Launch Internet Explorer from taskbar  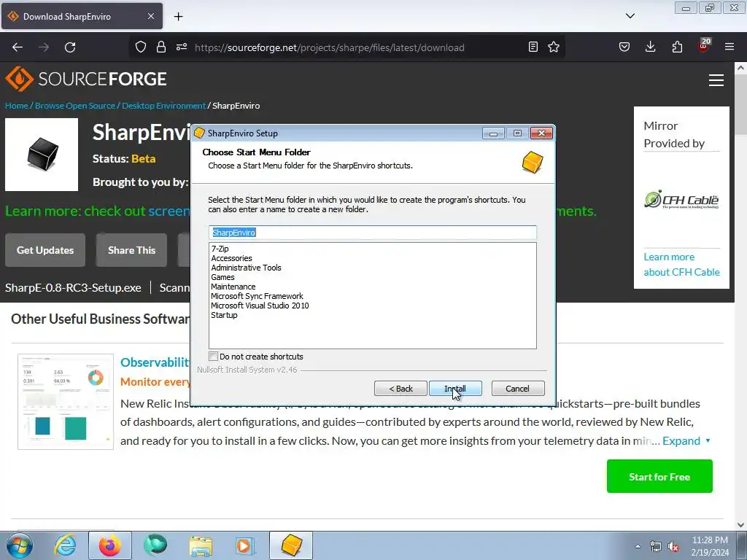(x=65, y=545)
